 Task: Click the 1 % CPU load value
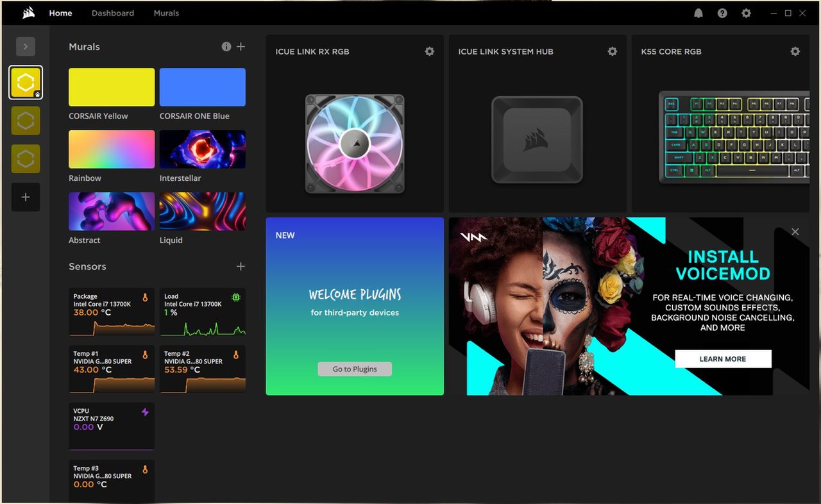171,312
